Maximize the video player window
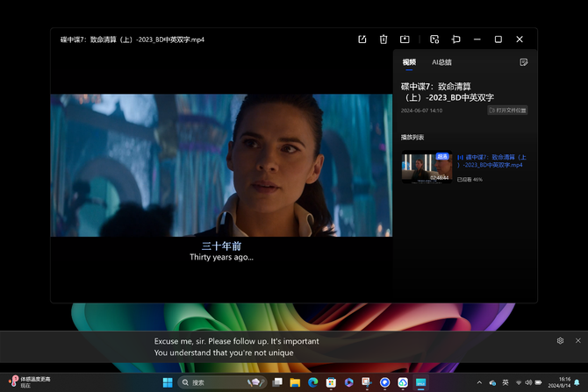This screenshot has width=588, height=392. 498,39
